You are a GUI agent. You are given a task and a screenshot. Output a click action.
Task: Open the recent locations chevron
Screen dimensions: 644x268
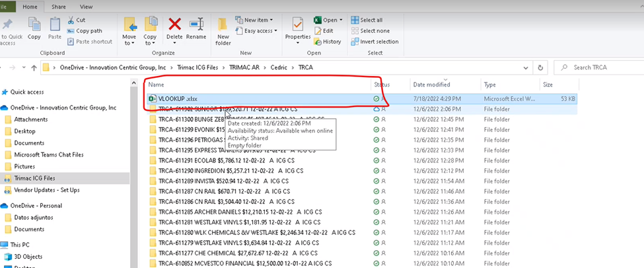tap(24, 68)
